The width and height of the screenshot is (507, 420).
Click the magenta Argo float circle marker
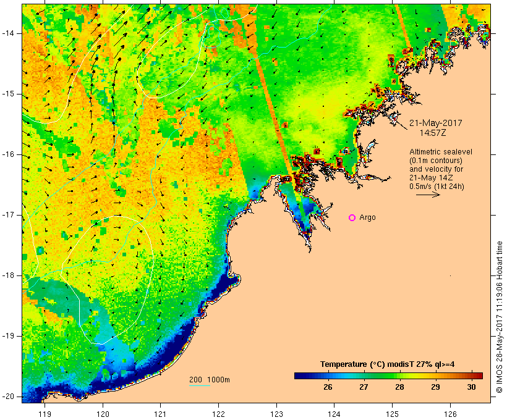pos(352,218)
